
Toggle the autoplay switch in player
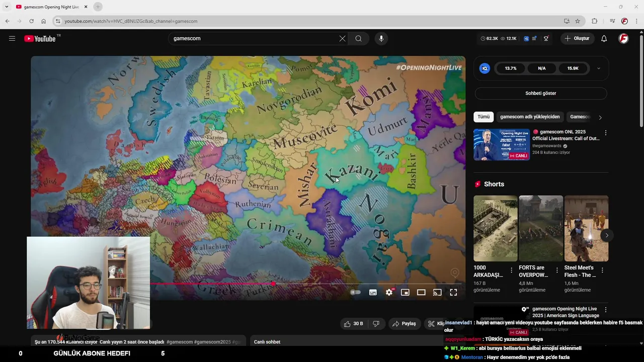356,292
